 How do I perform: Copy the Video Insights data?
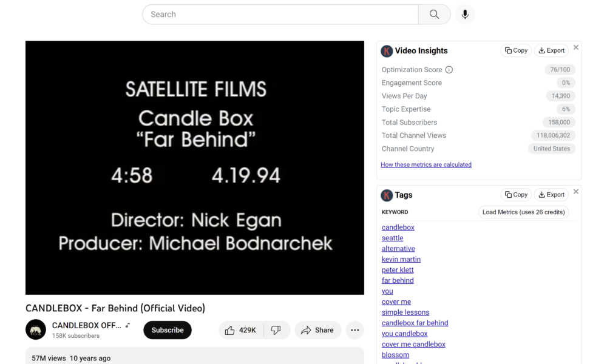[x=516, y=51]
